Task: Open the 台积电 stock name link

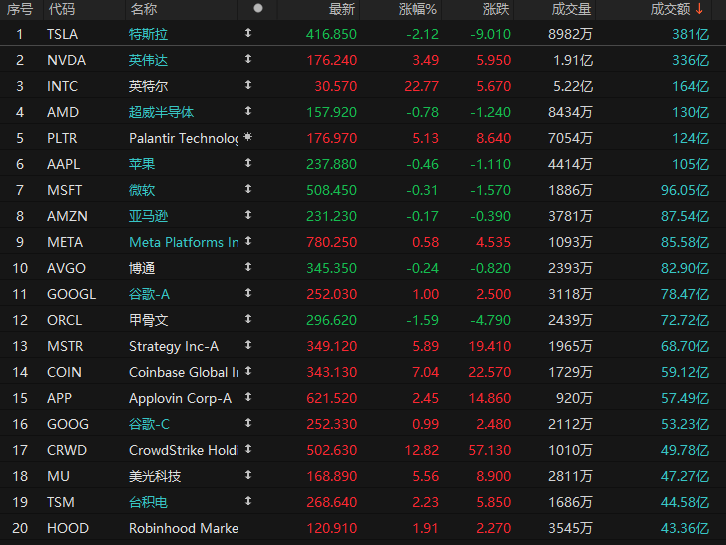Action: tap(148, 502)
